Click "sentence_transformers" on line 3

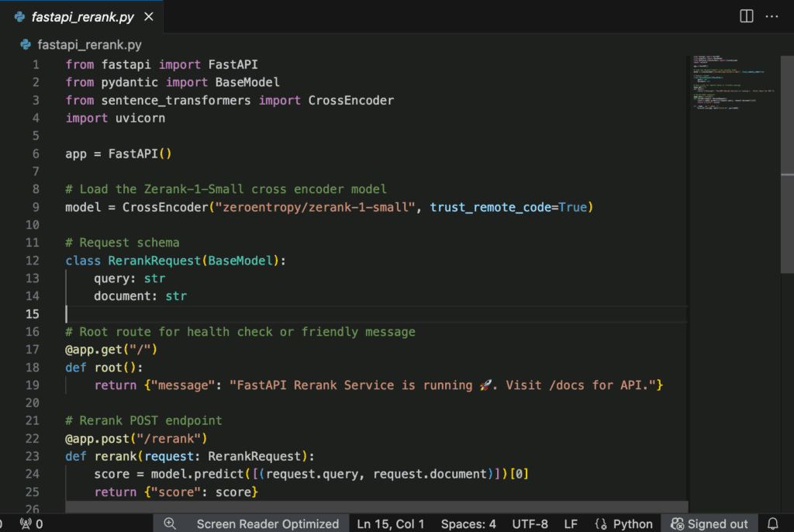[x=176, y=100]
